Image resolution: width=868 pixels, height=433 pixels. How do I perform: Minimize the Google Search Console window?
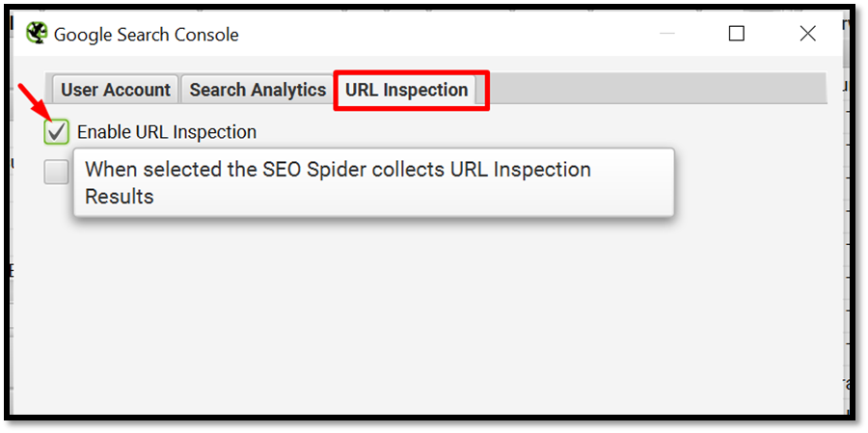coord(667,34)
